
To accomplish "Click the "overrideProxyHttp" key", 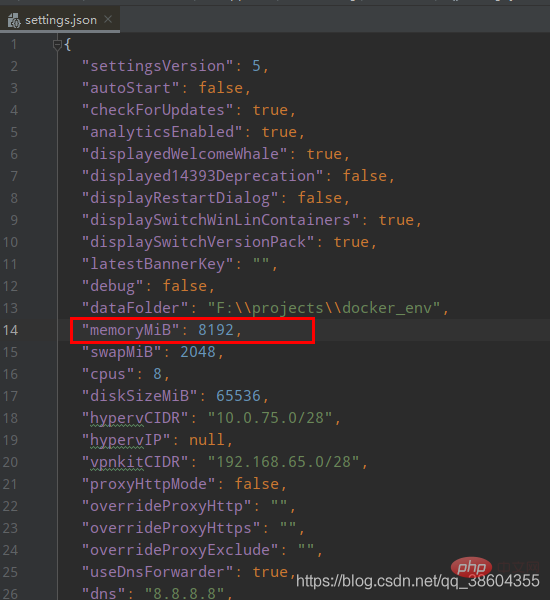I will [x=166, y=506].
